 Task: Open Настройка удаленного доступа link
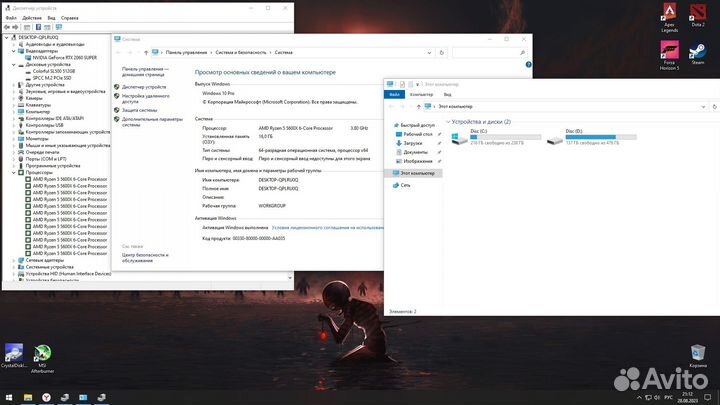[x=146, y=99]
